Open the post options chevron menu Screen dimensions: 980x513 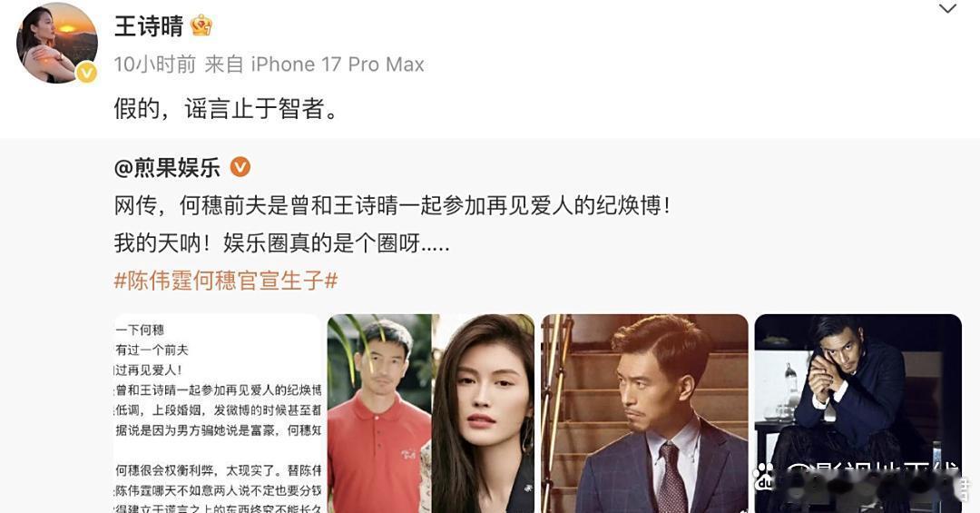click(947, 9)
